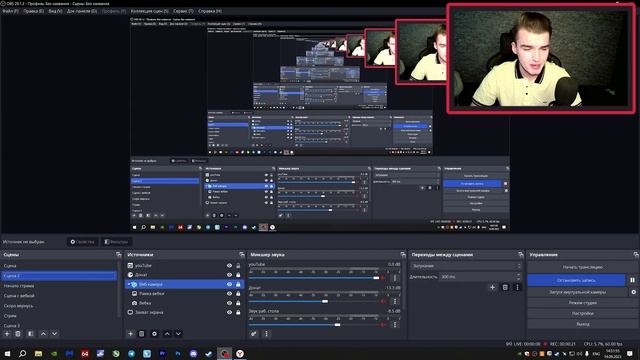640x360 pixels.
Task: Toggle lock on Захват экрана source
Action: point(238,313)
